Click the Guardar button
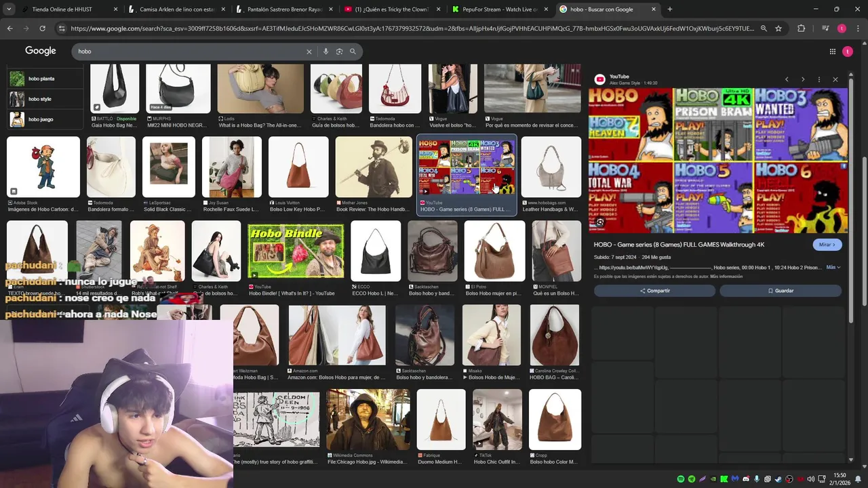 click(781, 291)
